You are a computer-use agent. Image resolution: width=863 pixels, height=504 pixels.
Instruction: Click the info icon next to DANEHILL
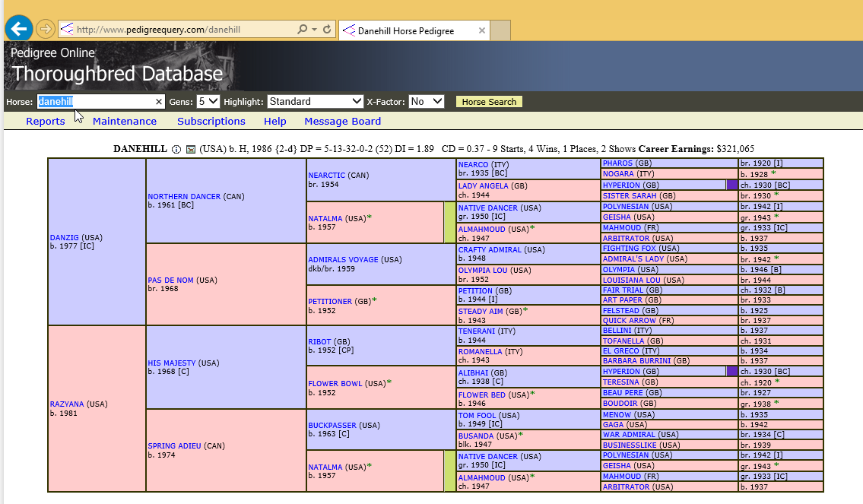tap(176, 149)
